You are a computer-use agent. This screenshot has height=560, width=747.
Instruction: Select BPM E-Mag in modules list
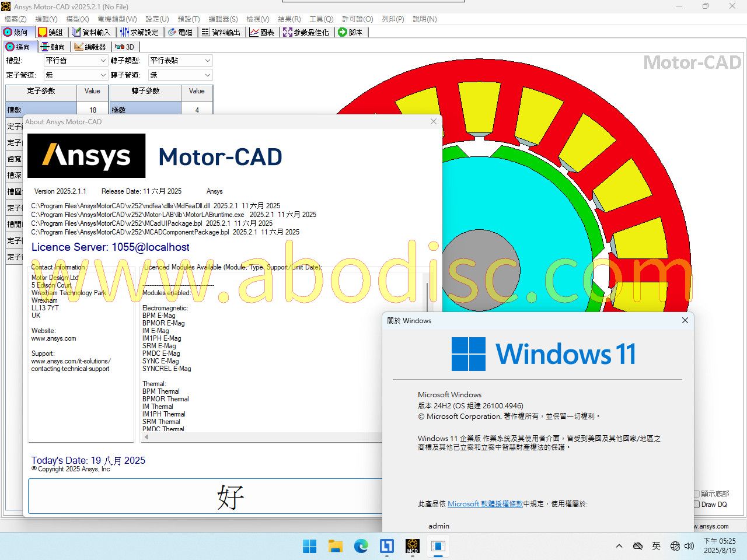point(159,316)
